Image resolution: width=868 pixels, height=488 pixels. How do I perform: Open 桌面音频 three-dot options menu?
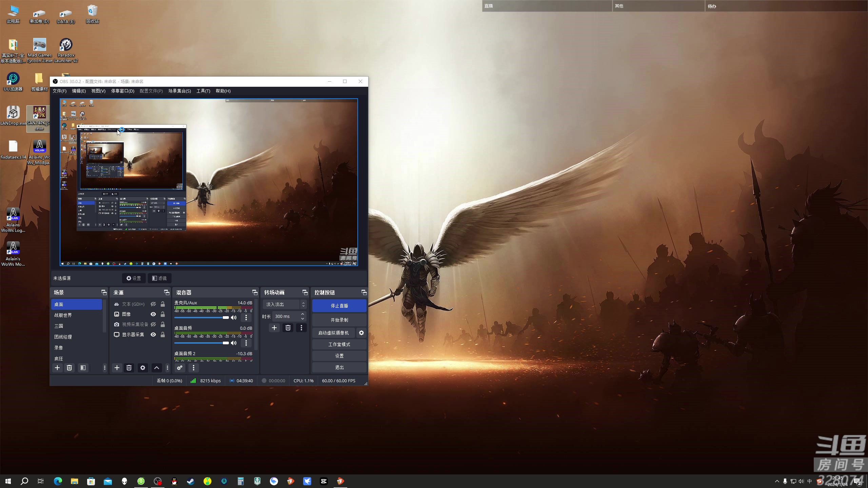(246, 343)
